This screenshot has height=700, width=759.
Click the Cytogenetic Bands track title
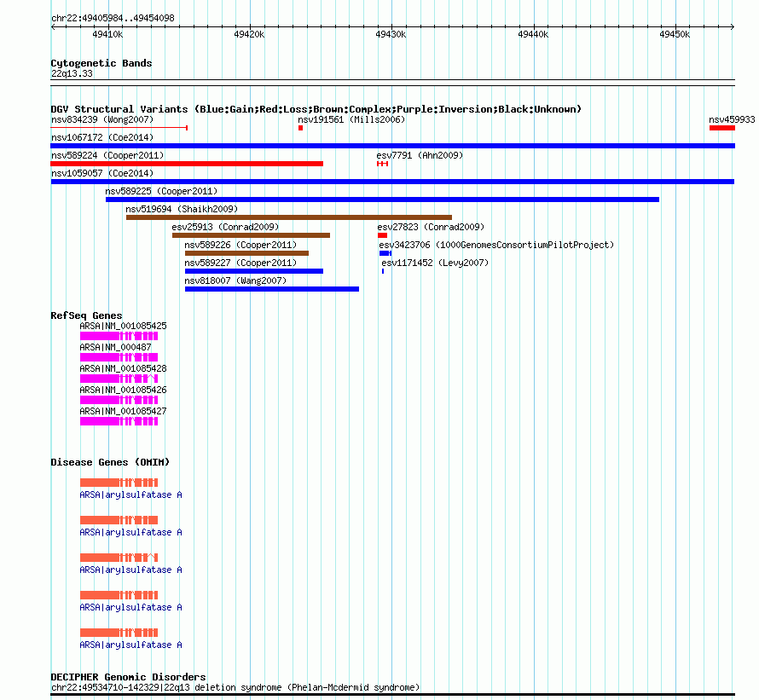(101, 63)
